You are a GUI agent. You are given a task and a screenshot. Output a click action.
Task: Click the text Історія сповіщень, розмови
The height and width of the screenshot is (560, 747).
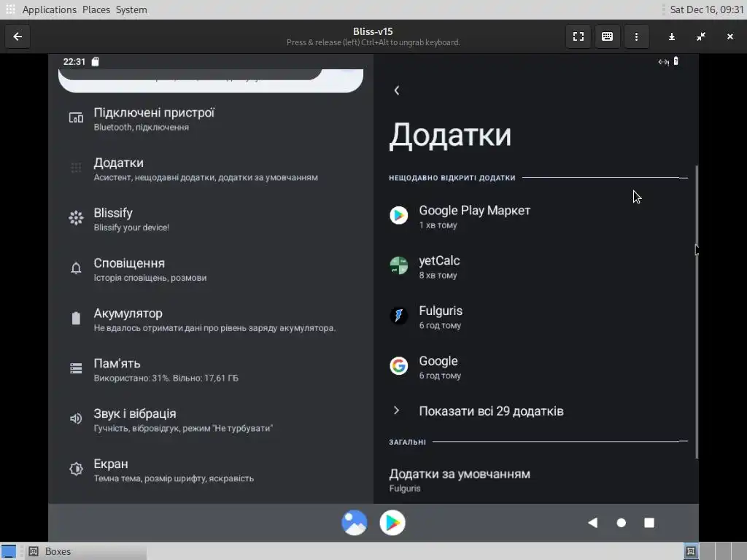(150, 278)
